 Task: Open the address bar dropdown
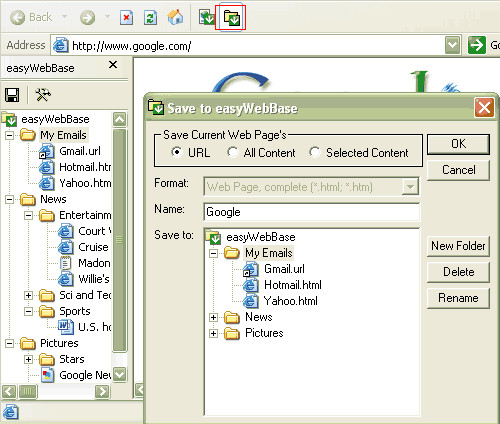(x=452, y=45)
